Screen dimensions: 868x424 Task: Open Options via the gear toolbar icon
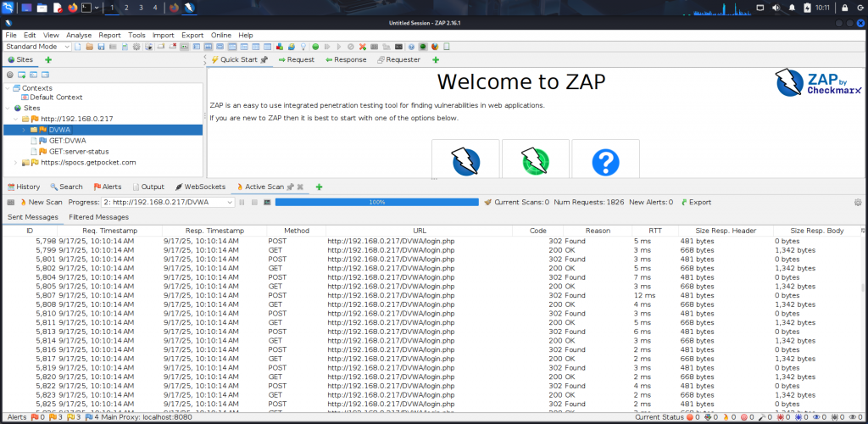[136, 47]
